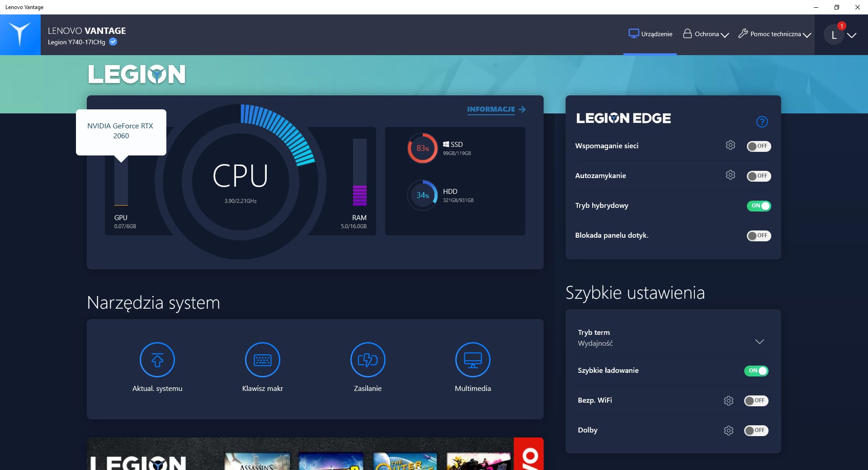Viewport: 868px width, 470px height.
Task: Click the LEGION banner logo
Action: click(137, 75)
